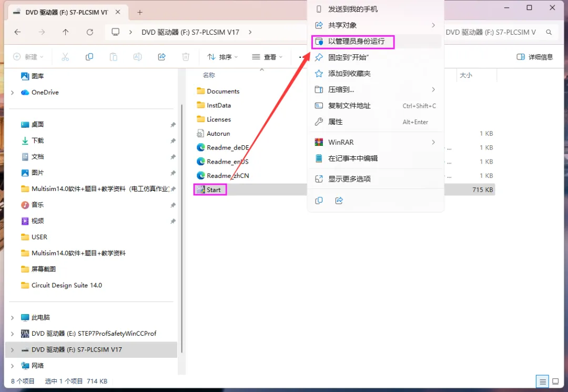
Task: Open new tab with plus button
Action: (140, 12)
